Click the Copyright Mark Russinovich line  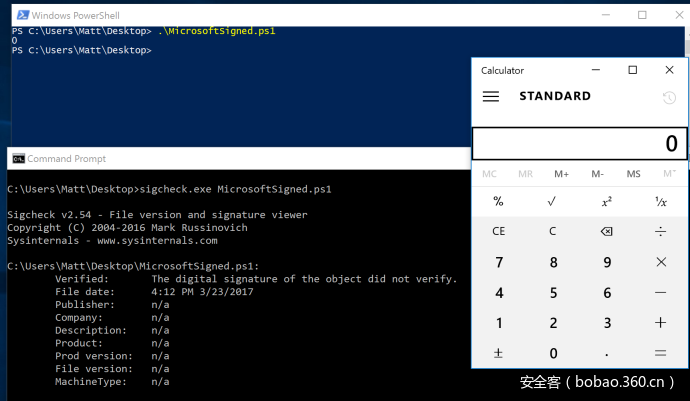point(127,228)
